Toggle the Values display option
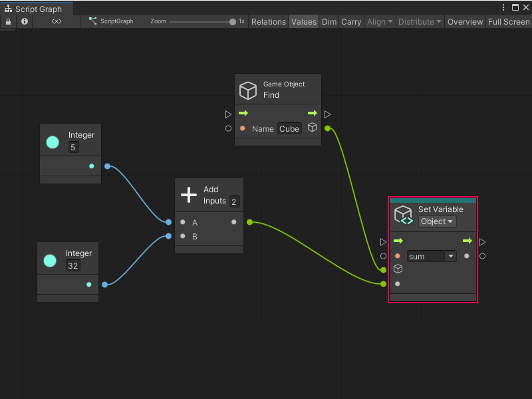532x399 pixels. [x=303, y=21]
